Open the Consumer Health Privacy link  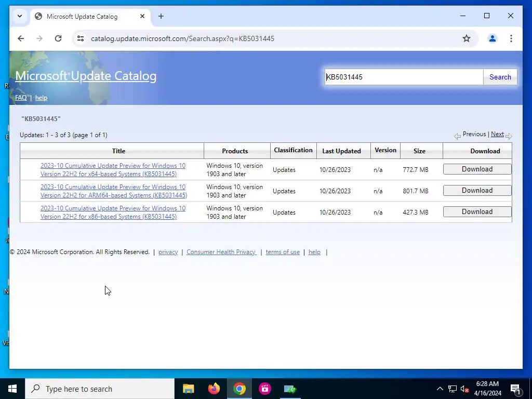coord(221,252)
